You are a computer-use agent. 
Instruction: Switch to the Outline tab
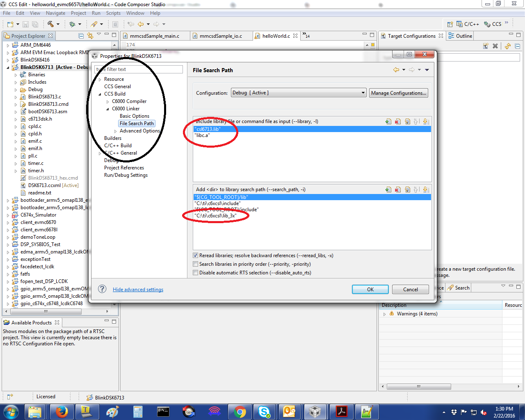460,36
